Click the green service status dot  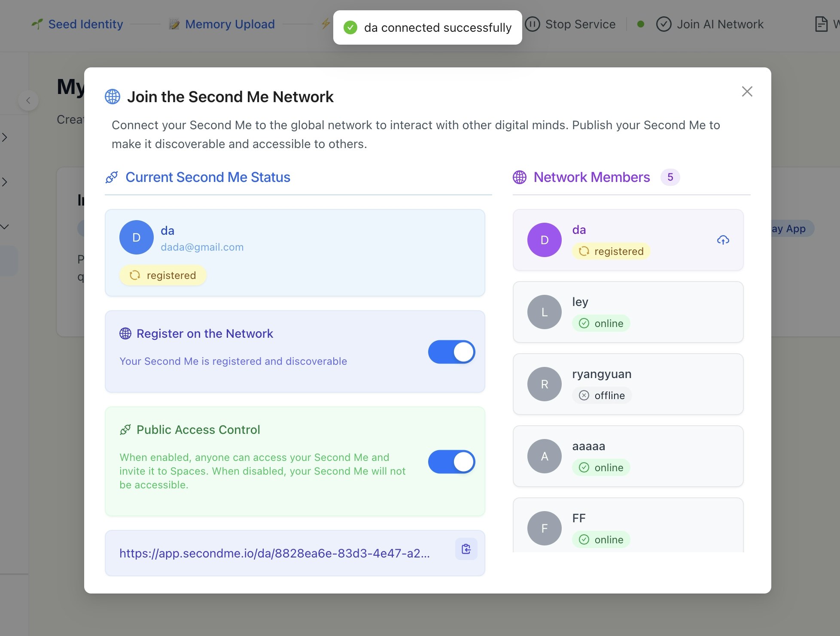coord(641,24)
